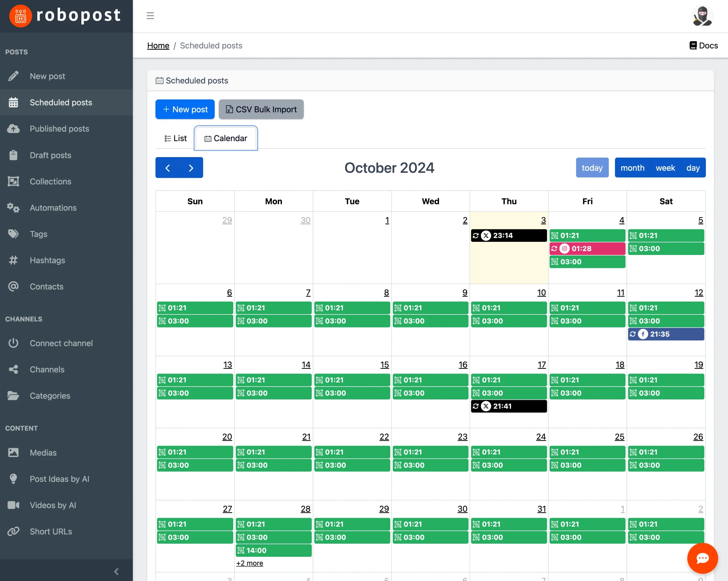Click the Channels share icon
Viewport: 728px width, 581px height.
pyautogui.click(x=13, y=370)
